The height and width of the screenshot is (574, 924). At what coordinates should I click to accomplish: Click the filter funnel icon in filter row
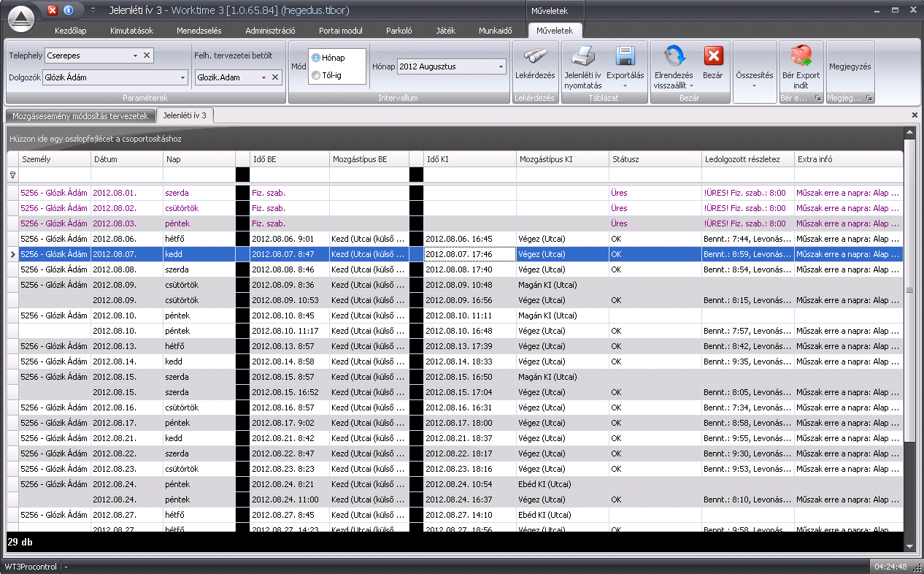[12, 175]
